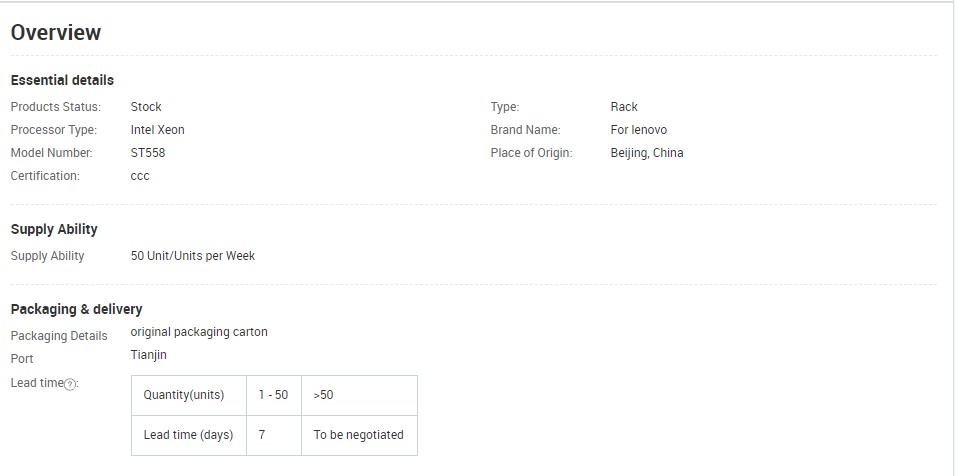Image resolution: width=955 pixels, height=476 pixels.
Task: Select the Stock product status value
Action: (146, 107)
